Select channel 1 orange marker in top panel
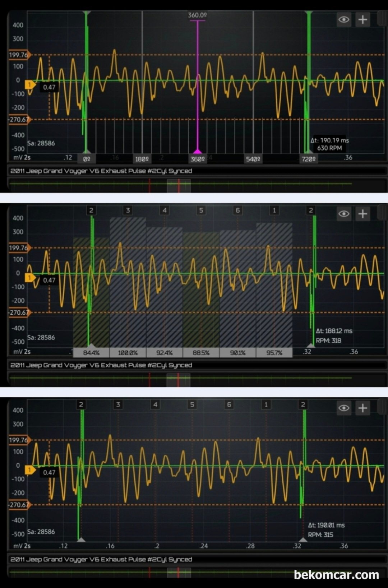The height and width of the screenshot is (588, 388). pyautogui.click(x=29, y=85)
